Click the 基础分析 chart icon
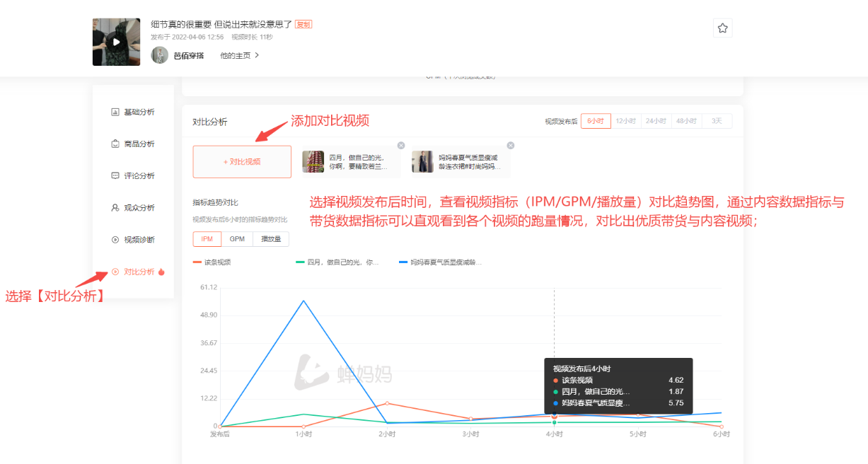868x464 pixels. pos(115,112)
